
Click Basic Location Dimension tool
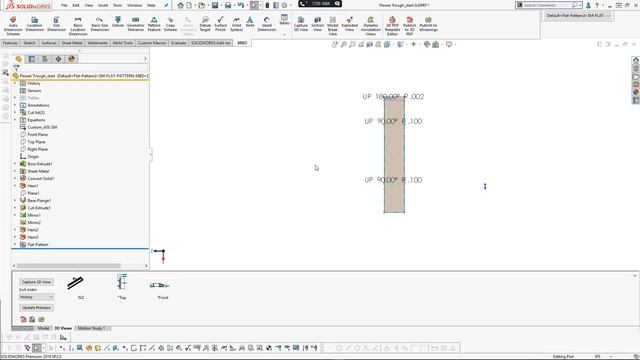[78, 26]
